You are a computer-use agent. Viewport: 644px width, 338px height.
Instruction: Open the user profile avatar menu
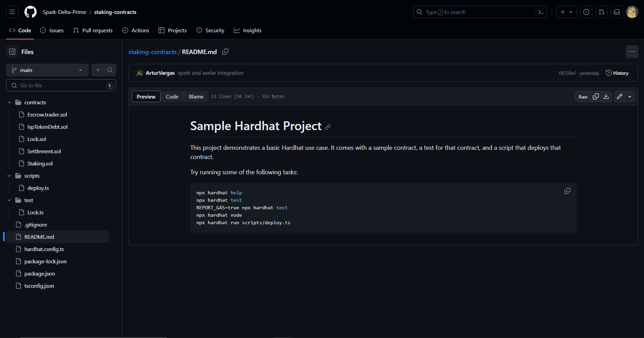point(632,12)
